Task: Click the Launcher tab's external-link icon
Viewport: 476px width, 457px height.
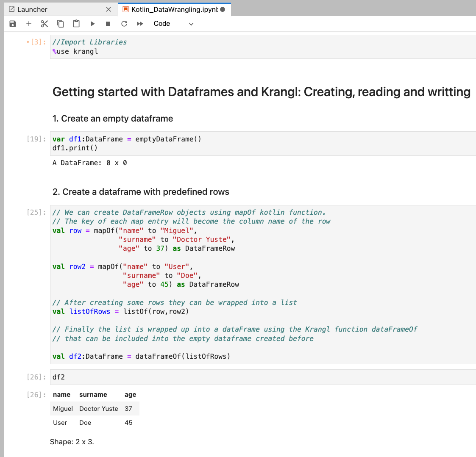Action: (x=11, y=9)
